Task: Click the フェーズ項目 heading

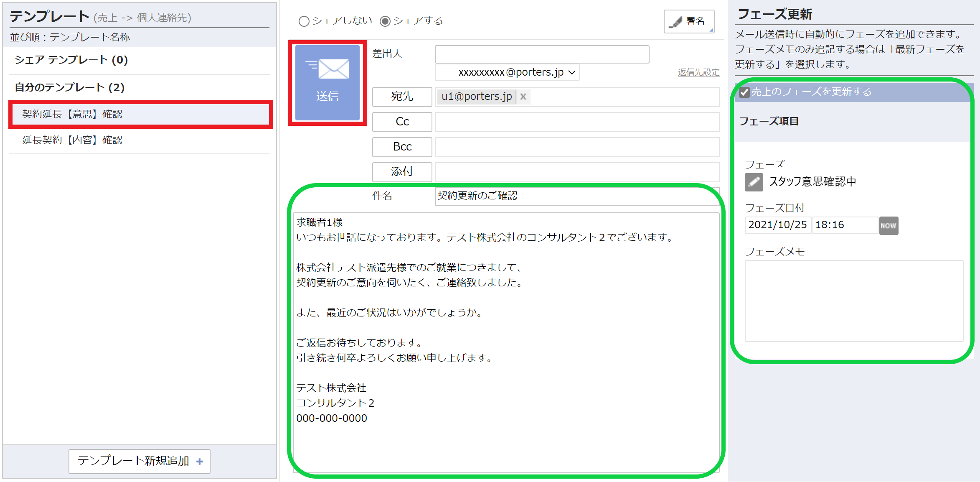Action: point(769,122)
